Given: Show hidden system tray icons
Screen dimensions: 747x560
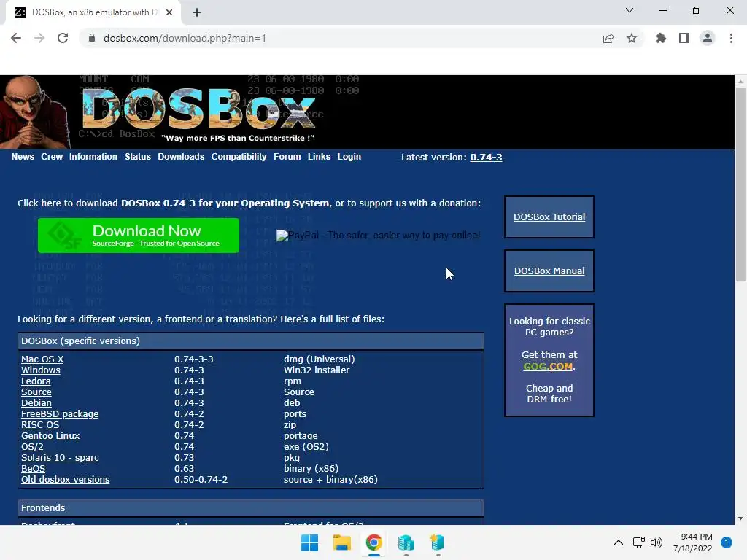Looking at the screenshot, I should (619, 542).
